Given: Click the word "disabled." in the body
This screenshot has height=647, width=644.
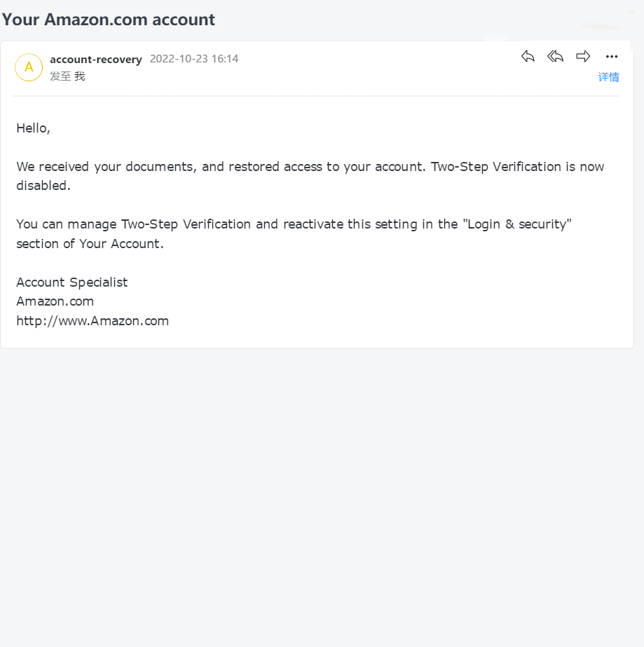Looking at the screenshot, I should point(43,186).
